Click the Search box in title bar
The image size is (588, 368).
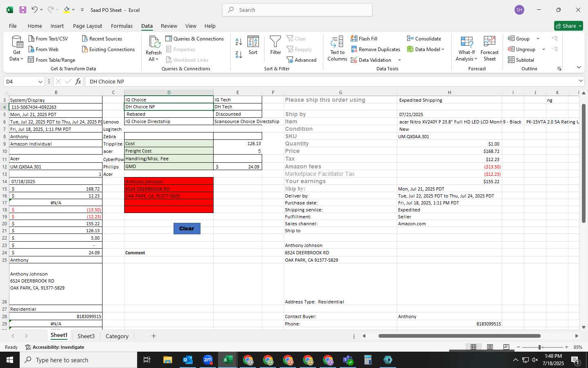click(297, 10)
